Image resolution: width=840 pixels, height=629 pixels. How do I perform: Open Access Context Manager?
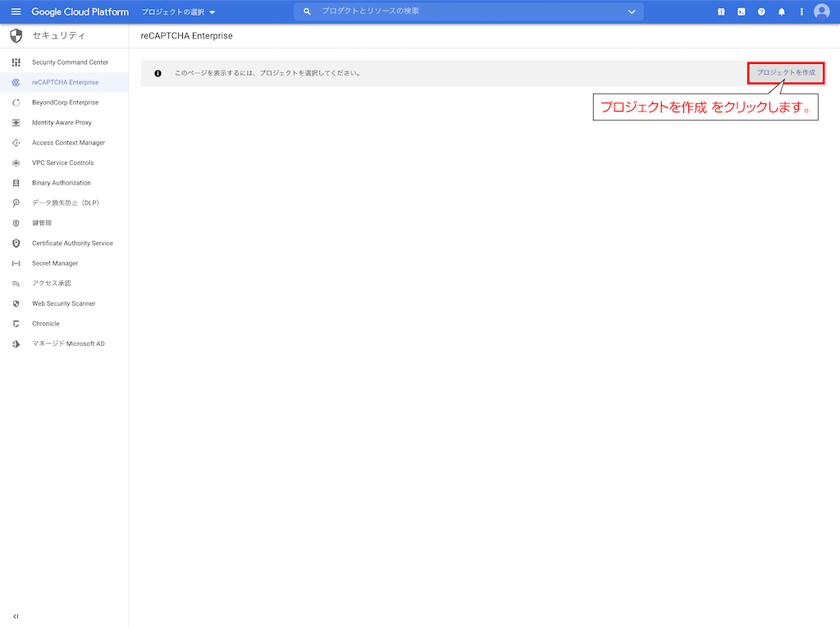(69, 143)
